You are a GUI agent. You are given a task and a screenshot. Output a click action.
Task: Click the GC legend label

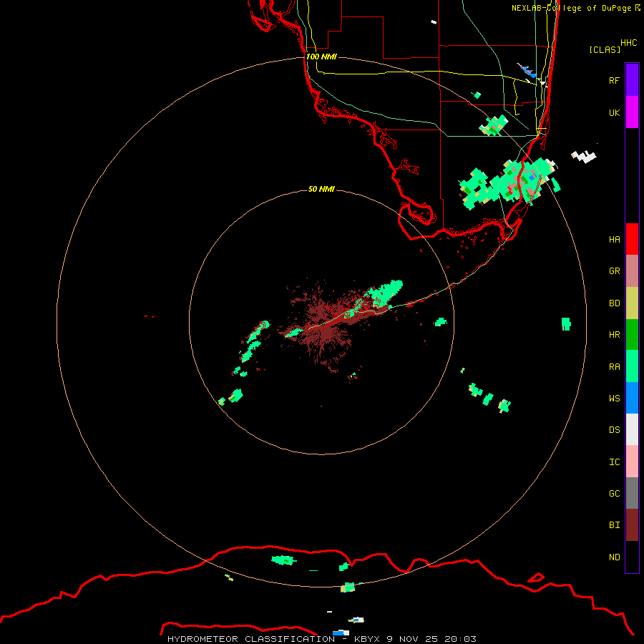[x=614, y=494]
